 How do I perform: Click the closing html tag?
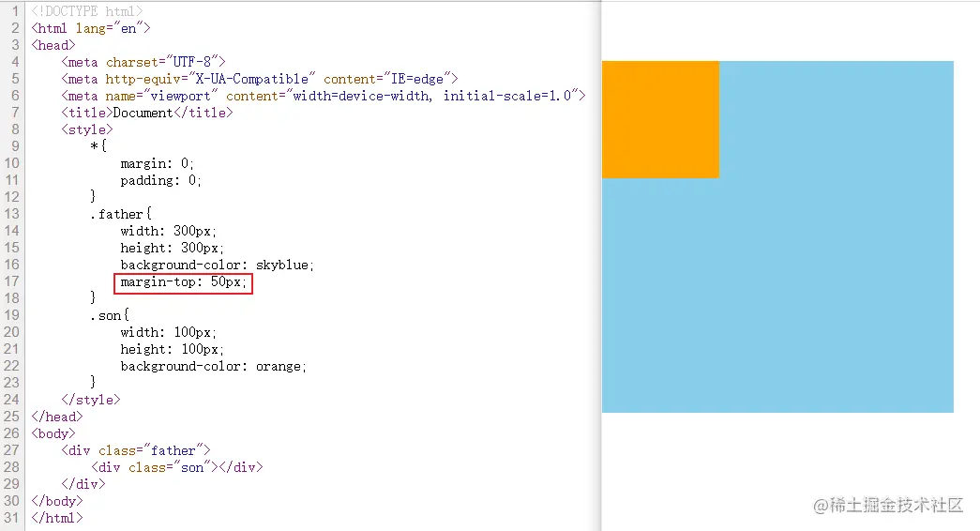pyautogui.click(x=57, y=518)
